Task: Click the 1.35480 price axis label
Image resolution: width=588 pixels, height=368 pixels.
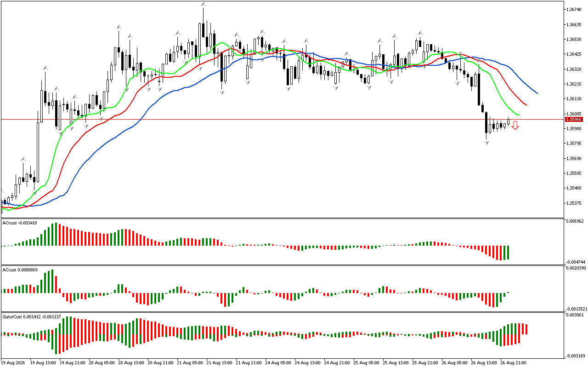Action: [x=574, y=188]
